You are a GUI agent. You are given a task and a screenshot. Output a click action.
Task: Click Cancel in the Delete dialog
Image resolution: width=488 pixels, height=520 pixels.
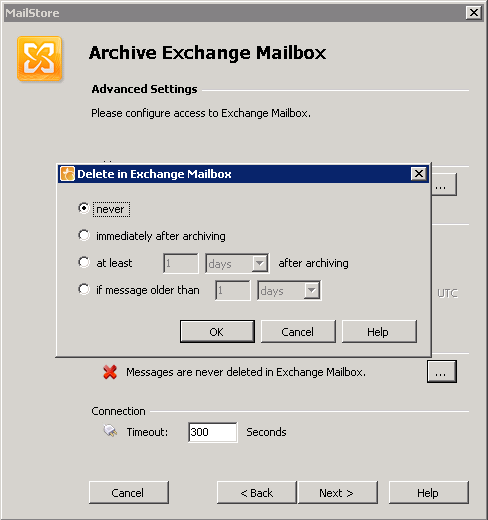point(298,332)
